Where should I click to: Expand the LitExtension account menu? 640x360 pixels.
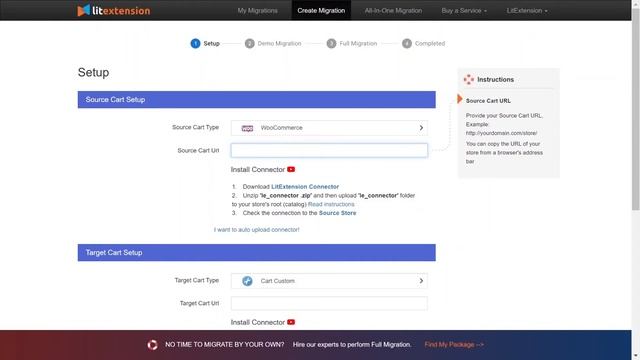click(x=527, y=11)
